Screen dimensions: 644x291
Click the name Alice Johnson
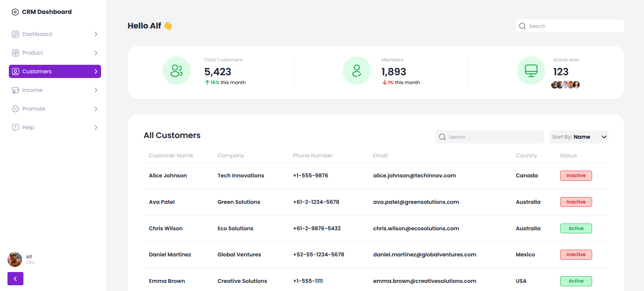pos(168,176)
